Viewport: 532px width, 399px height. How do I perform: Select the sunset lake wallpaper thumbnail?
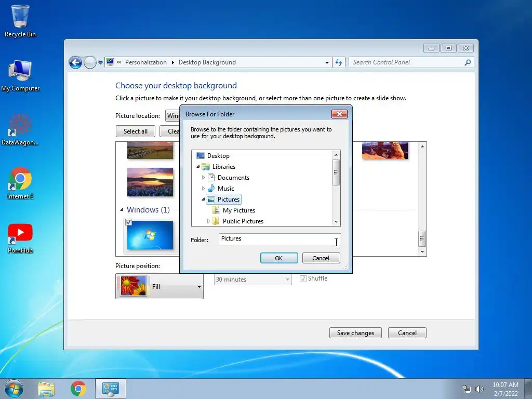click(150, 182)
